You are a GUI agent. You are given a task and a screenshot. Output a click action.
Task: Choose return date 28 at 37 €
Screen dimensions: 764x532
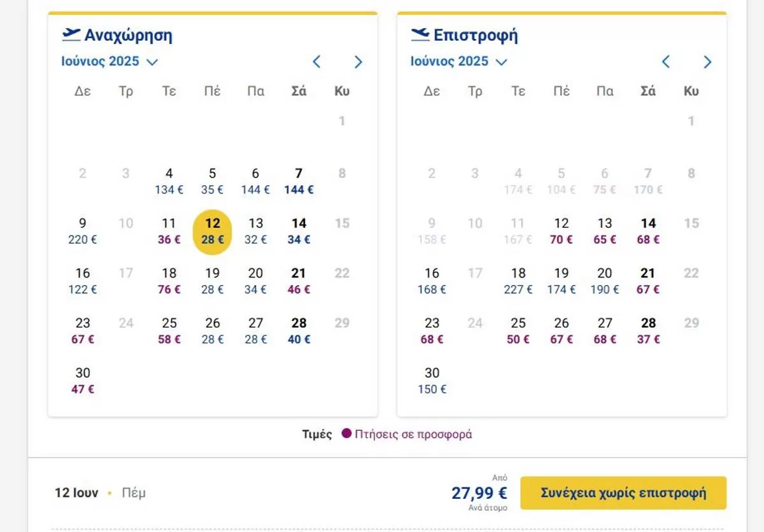tap(648, 330)
